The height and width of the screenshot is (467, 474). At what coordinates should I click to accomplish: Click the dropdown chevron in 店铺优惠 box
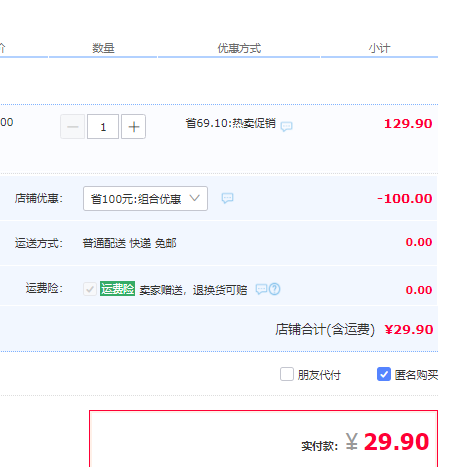(x=195, y=198)
